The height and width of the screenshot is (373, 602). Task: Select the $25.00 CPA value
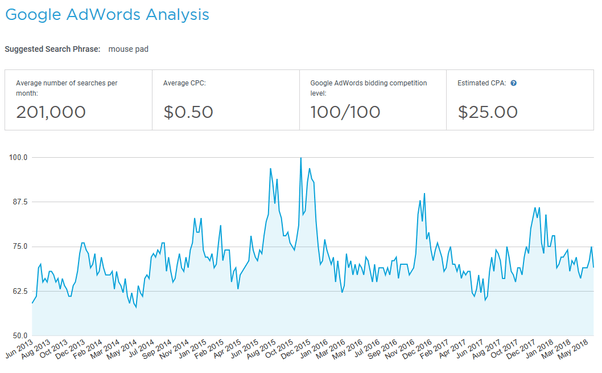pyautogui.click(x=488, y=112)
